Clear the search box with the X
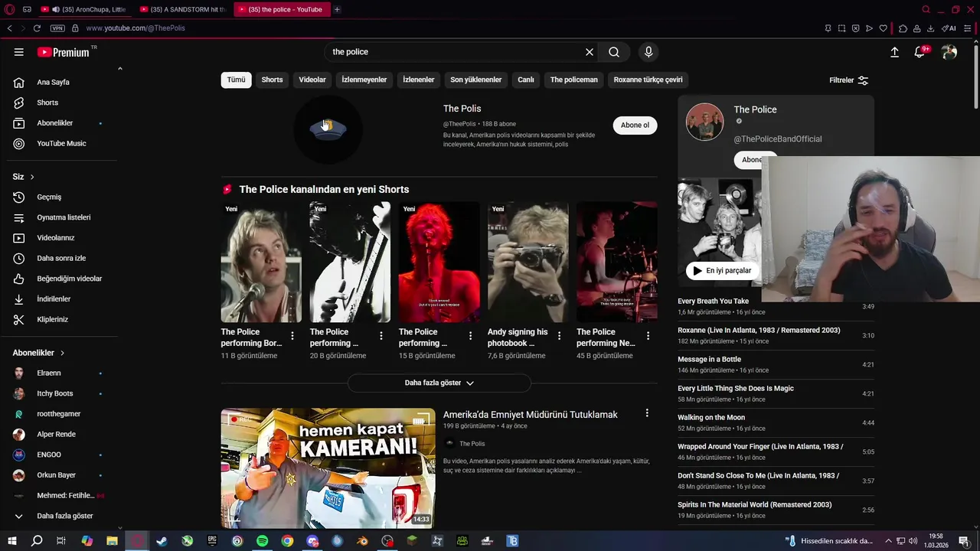Screen dimensions: 980x551 pyautogui.click(x=590, y=52)
